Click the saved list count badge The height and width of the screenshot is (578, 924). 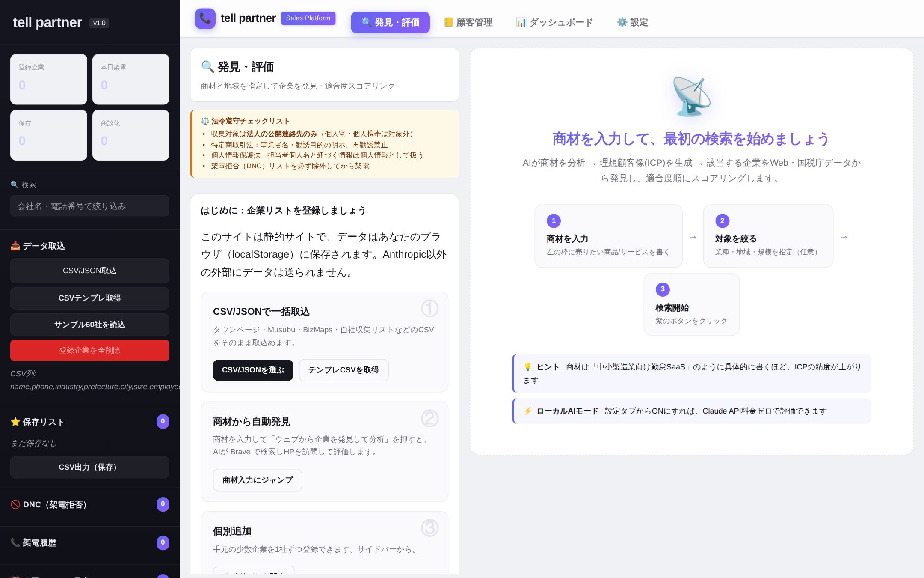[163, 422]
